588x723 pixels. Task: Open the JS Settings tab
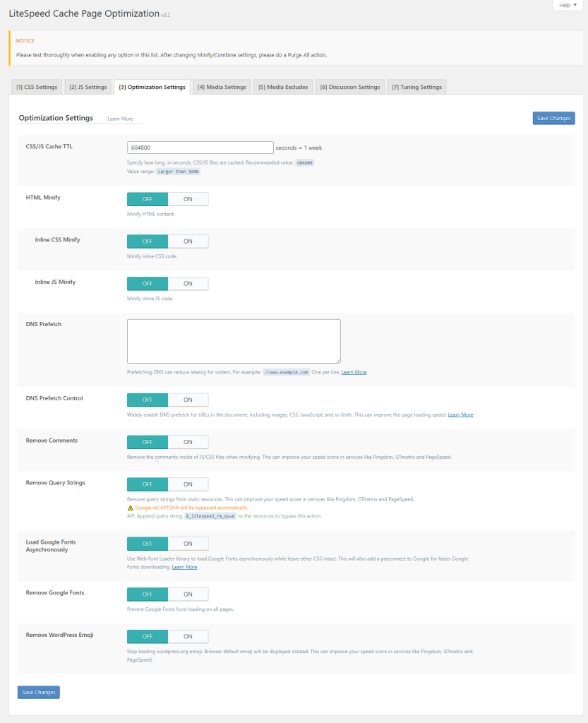[x=88, y=87]
